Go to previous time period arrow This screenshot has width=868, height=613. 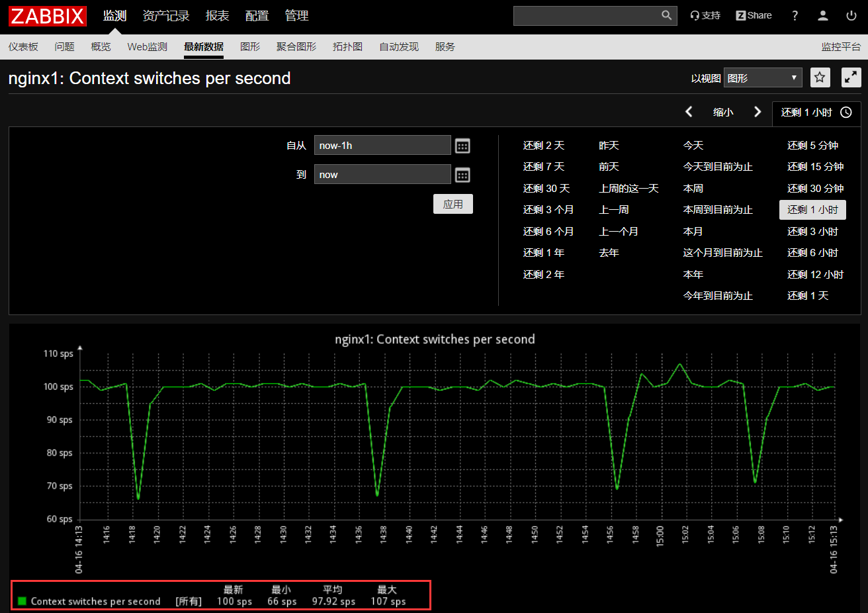point(689,112)
